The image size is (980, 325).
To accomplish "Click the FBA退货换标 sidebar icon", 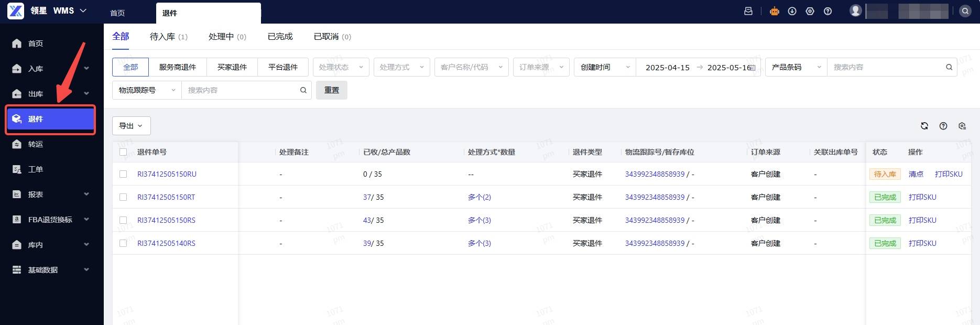I will click(17, 220).
